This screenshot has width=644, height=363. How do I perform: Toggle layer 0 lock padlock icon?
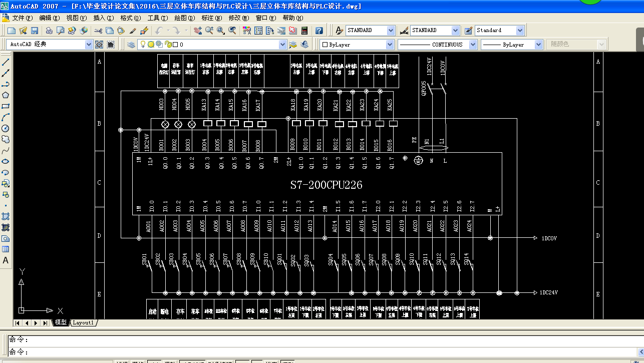point(168,45)
